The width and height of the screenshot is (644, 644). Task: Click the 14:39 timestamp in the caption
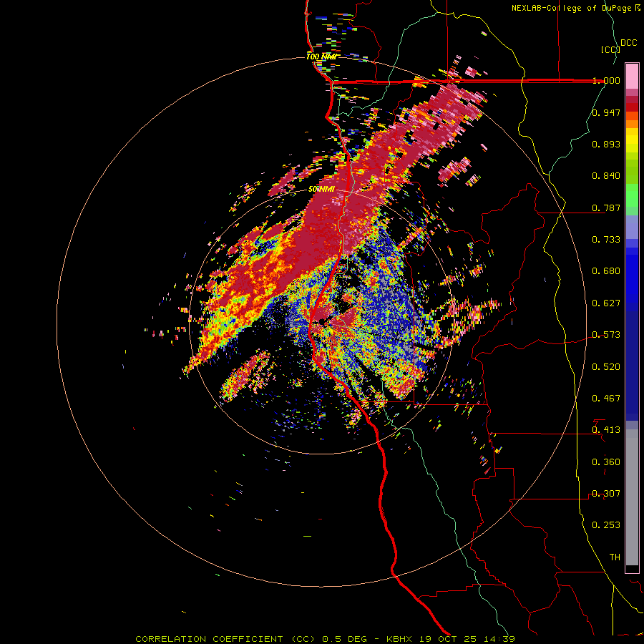click(x=498, y=639)
